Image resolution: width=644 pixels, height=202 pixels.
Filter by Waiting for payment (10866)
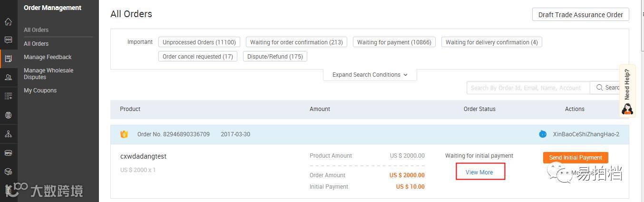[394, 42]
